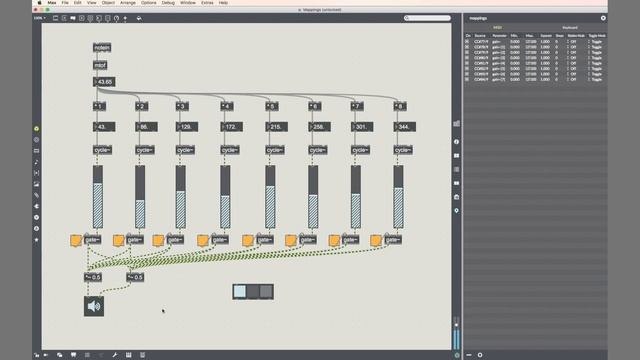The height and width of the screenshot is (360, 640).
Task: Open the Images browser in left sidebar
Action: pos(36,184)
